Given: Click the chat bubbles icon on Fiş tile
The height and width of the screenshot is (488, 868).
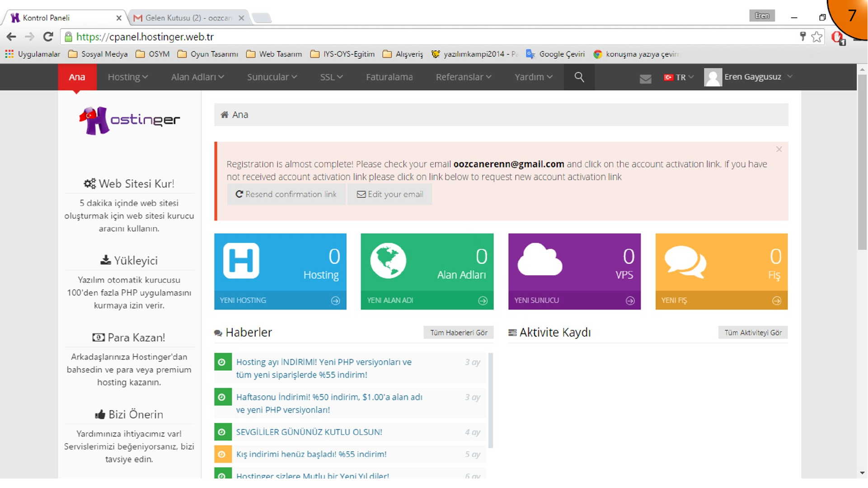Looking at the screenshot, I should tap(685, 262).
